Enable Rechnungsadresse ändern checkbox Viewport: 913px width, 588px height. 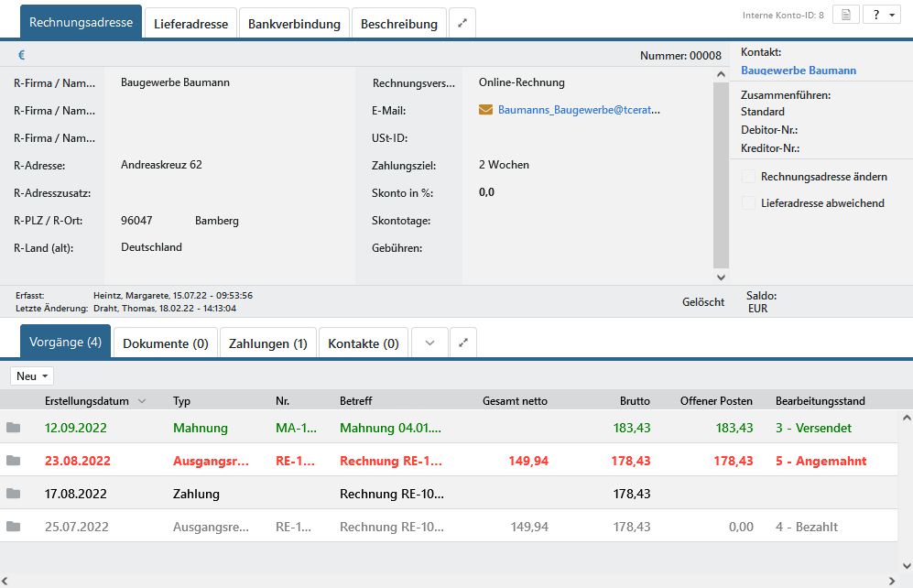(748, 176)
